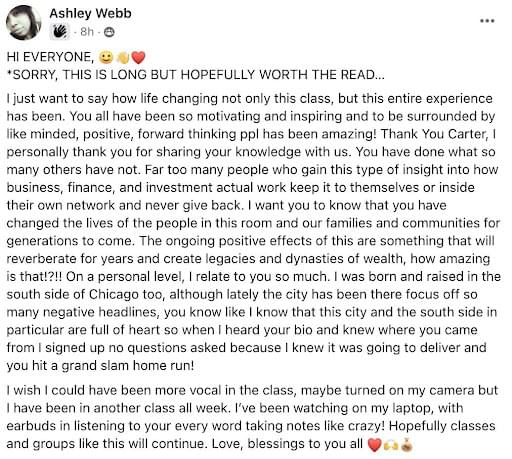Open Ashley Webb's profile picture

coord(23,22)
